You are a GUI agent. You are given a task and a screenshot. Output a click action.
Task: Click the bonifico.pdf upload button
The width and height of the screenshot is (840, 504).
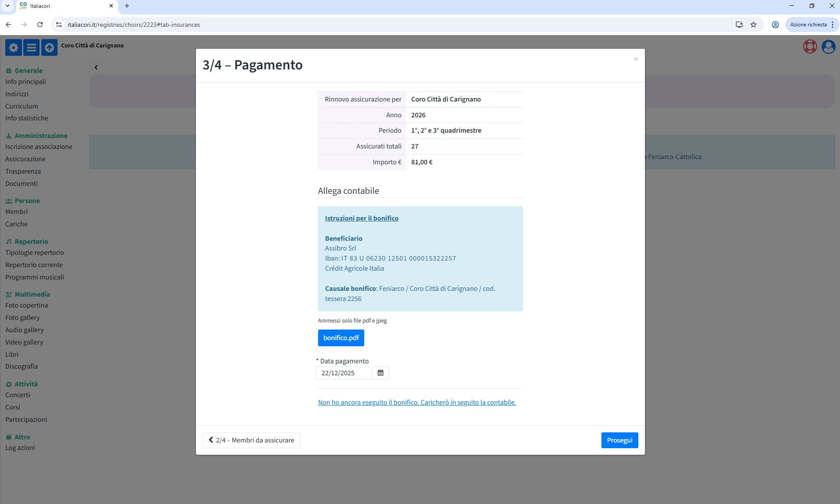tap(341, 338)
